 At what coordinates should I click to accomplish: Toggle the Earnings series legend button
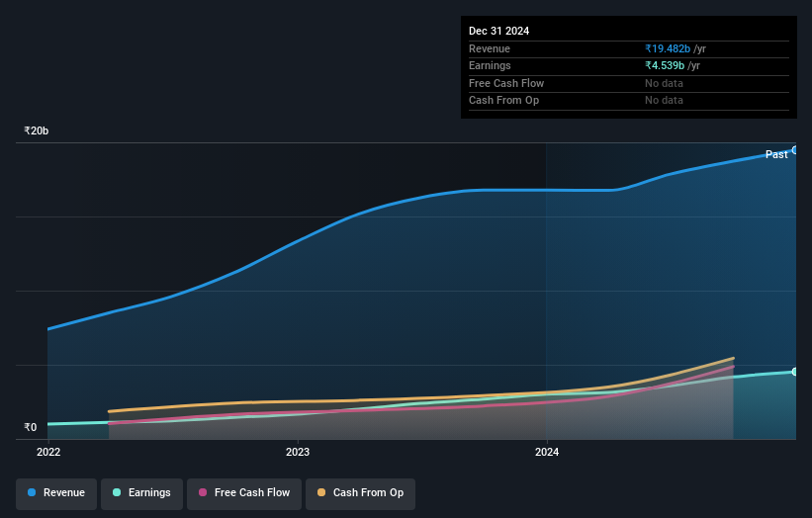point(141,493)
